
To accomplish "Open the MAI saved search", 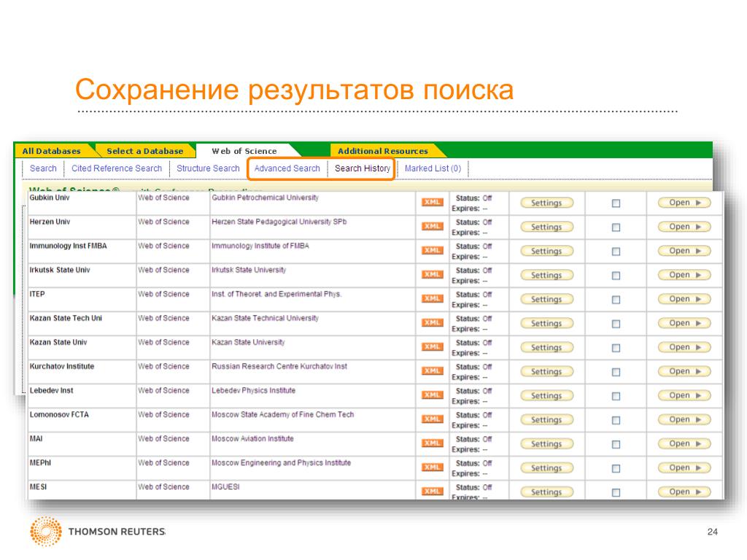I will point(684,443).
